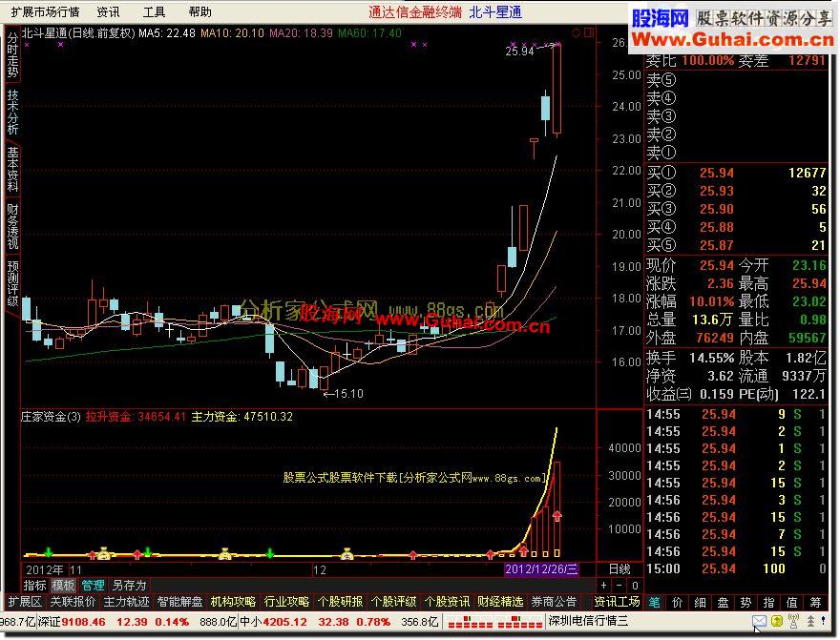The height and width of the screenshot is (640, 840).
Task: Click the 管理 tab below chart
Action: pyautogui.click(x=93, y=586)
